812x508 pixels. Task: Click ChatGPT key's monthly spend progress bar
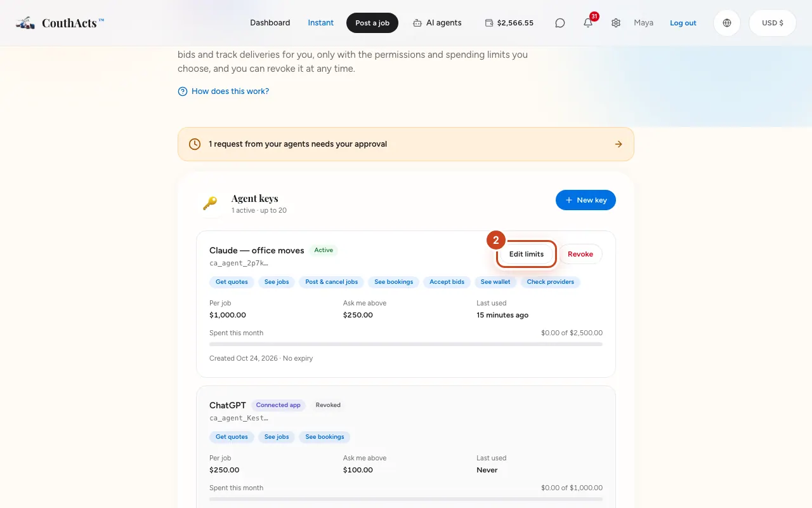[406, 499]
